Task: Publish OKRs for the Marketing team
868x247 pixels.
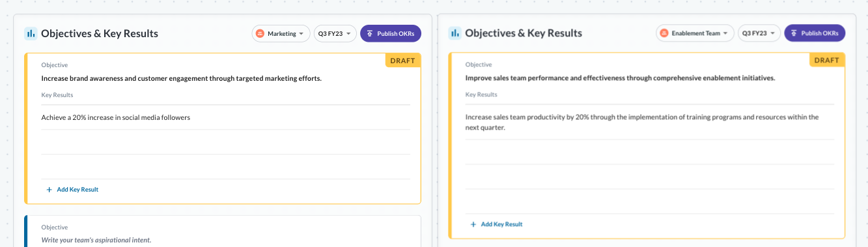Action: pos(391,33)
